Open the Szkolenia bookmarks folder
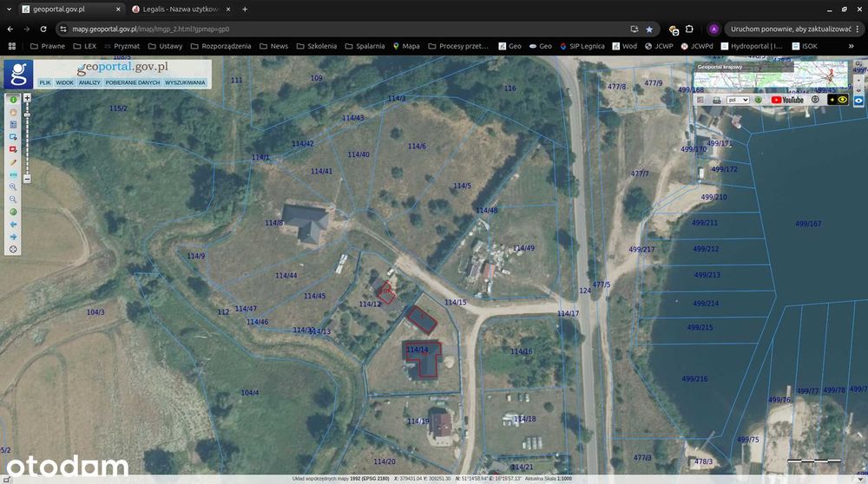Viewport: 868px width, 484px height. point(317,46)
